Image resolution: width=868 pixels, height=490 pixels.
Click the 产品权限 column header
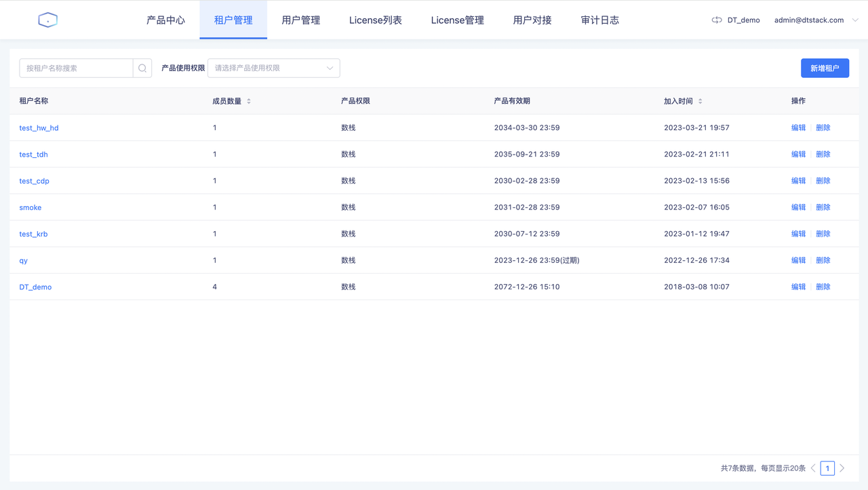(355, 101)
